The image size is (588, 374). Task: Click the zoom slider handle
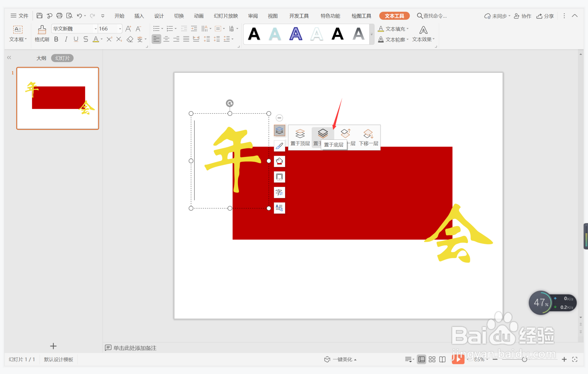coord(524,359)
